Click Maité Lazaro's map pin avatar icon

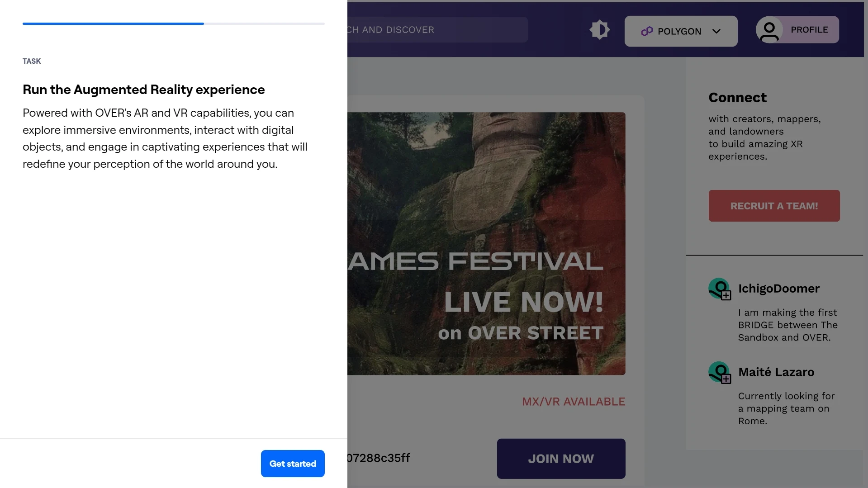coord(720,372)
